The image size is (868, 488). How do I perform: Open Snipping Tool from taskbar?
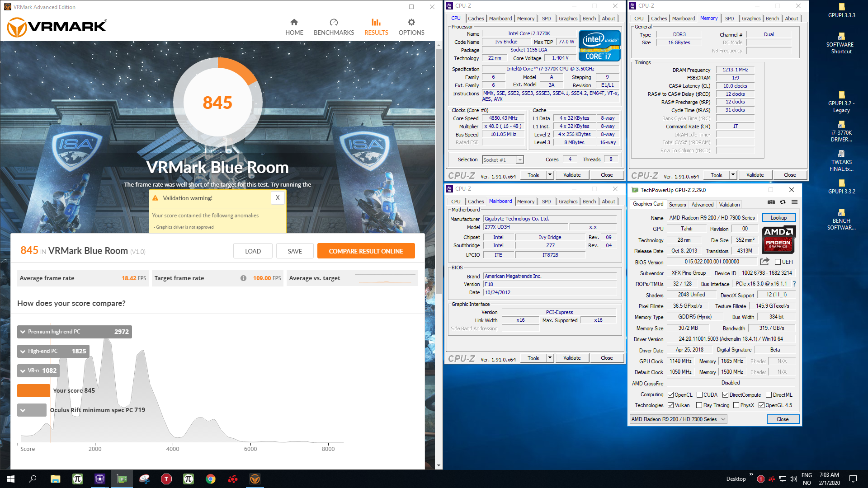(144, 479)
